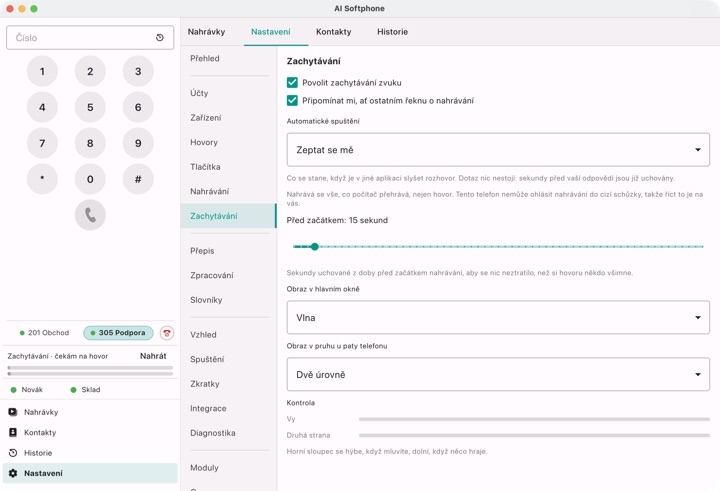Screen dimensions: 720x491
Task: Switch to the Kontakty tab
Action: click(x=333, y=32)
